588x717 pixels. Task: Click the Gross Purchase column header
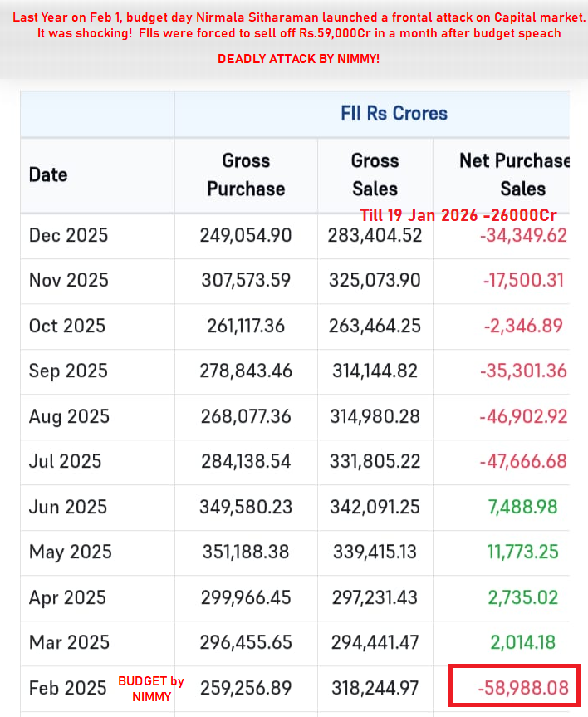(246, 174)
